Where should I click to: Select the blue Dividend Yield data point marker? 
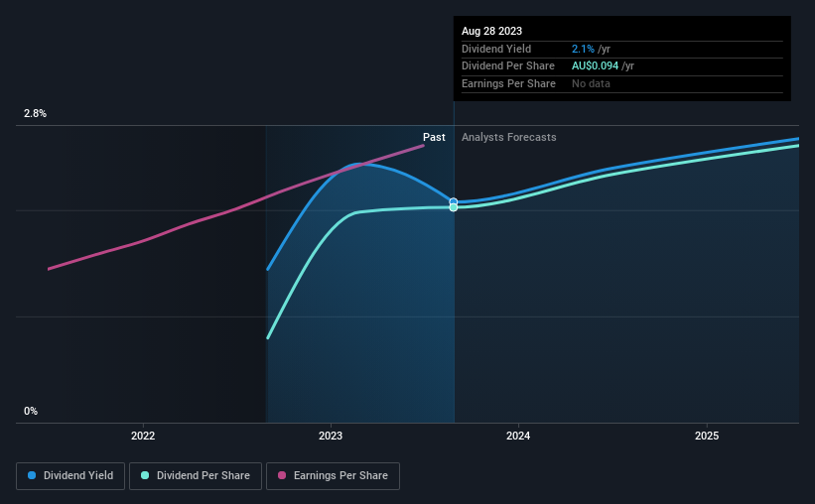click(x=454, y=201)
